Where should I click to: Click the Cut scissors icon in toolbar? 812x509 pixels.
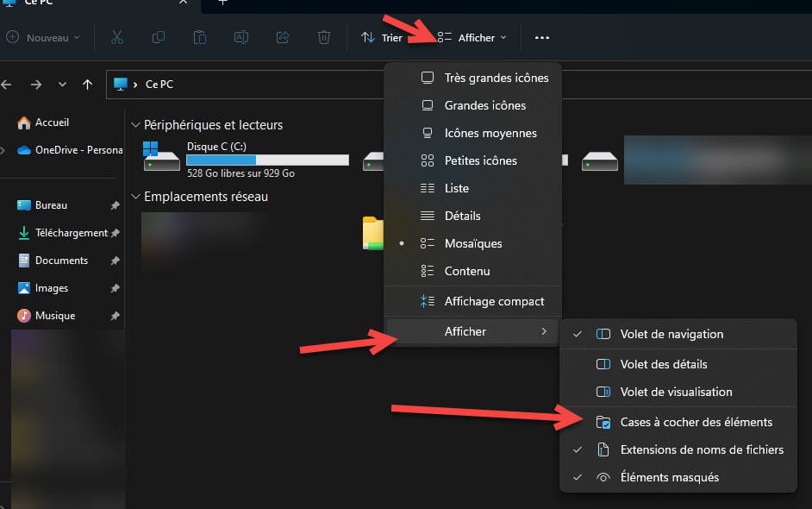click(117, 37)
